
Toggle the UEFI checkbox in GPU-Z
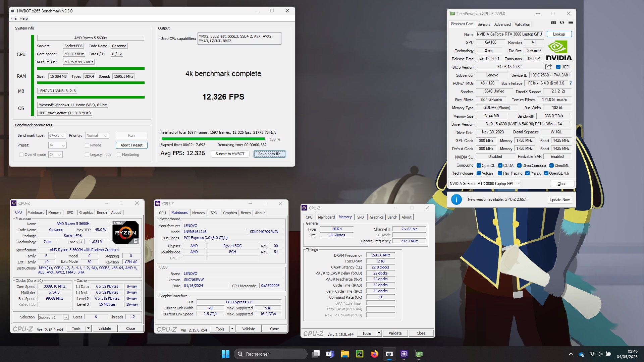pos(558,67)
